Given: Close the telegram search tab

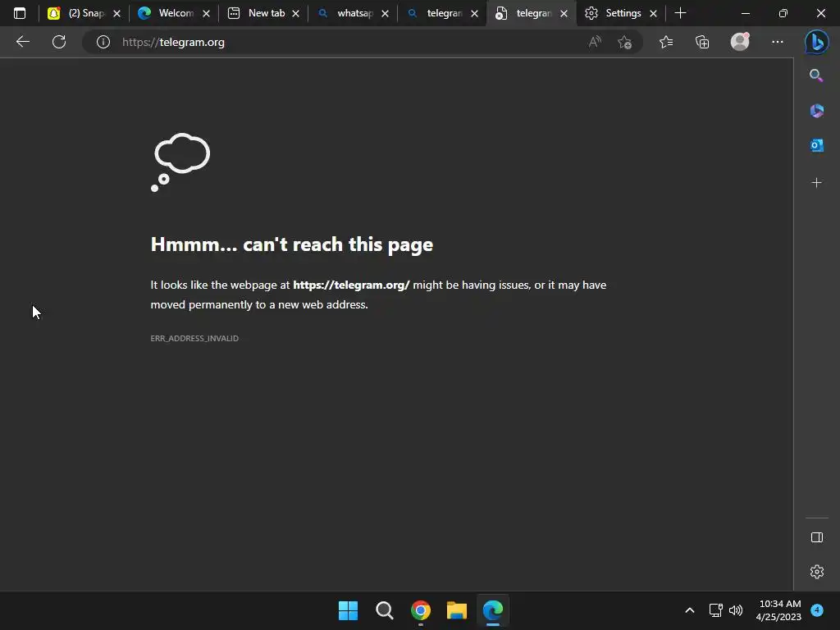Looking at the screenshot, I should point(475,13).
